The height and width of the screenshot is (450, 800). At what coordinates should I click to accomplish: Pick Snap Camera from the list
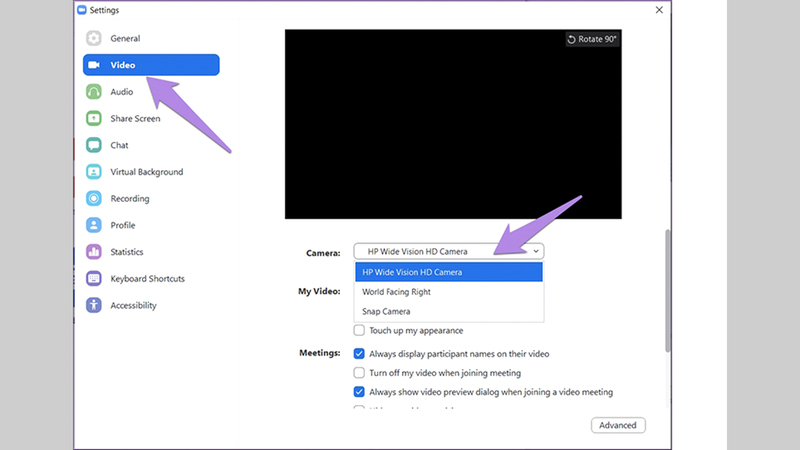click(x=386, y=312)
